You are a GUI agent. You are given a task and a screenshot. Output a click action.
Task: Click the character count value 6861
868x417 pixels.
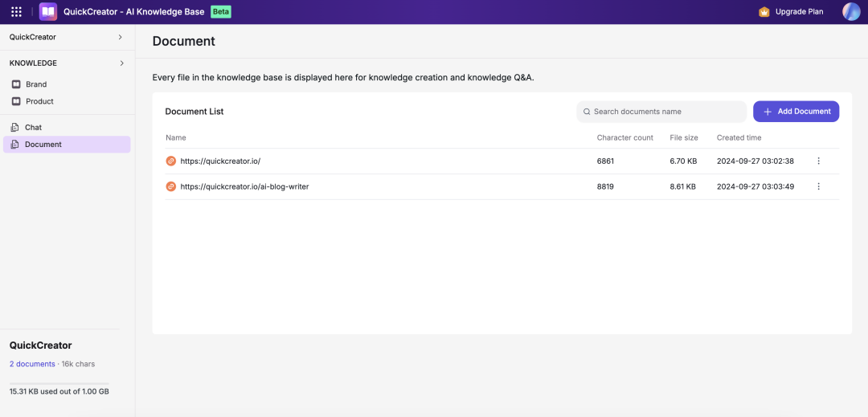click(606, 161)
